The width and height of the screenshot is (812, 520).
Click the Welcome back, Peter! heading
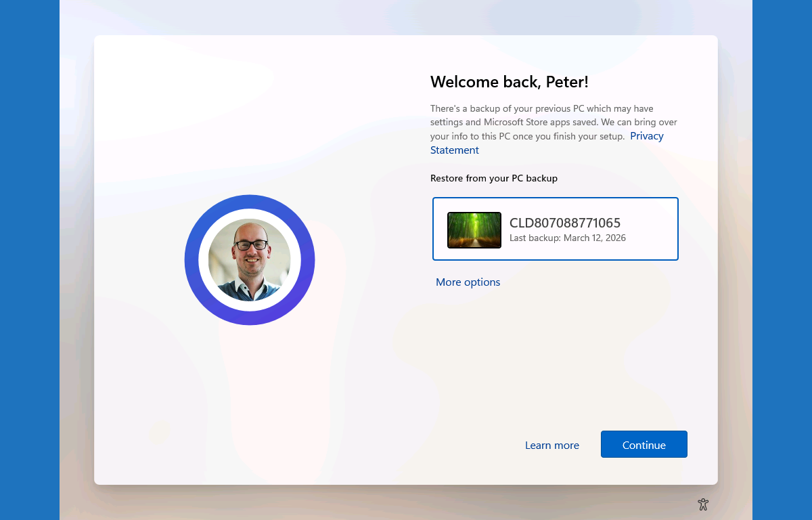[509, 82]
